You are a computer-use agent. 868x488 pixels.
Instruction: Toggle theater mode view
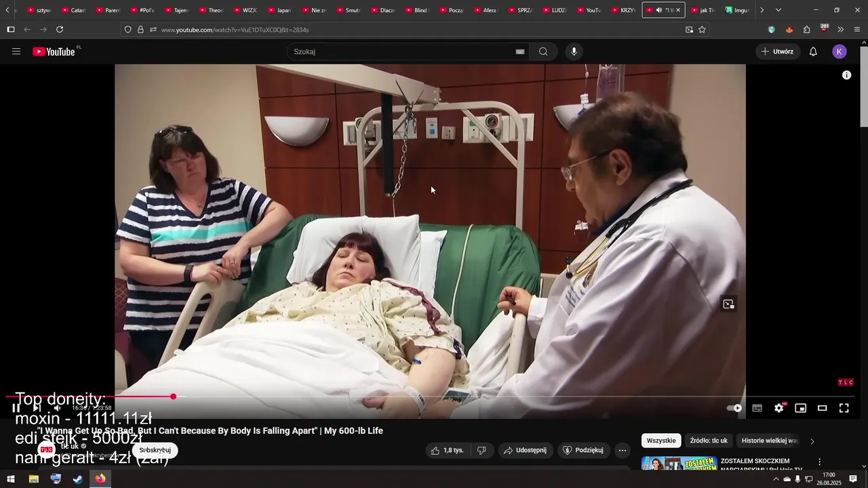(823, 408)
